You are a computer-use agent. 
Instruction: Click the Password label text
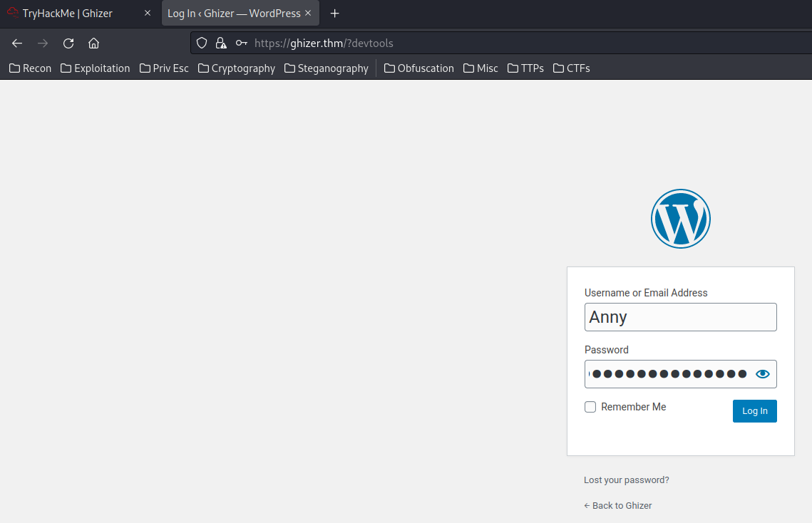[x=607, y=350]
